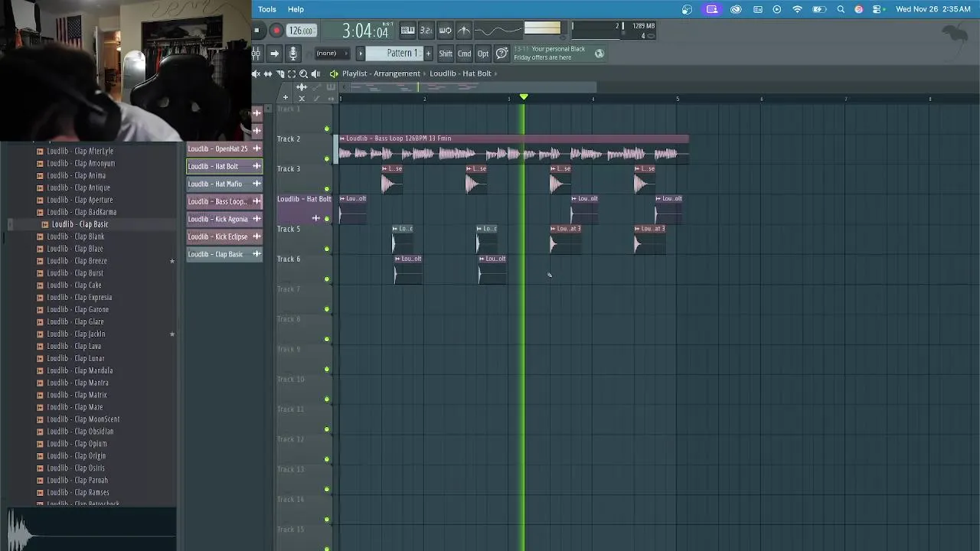Click the fullscreen brackets playlist icon

[x=292, y=73]
